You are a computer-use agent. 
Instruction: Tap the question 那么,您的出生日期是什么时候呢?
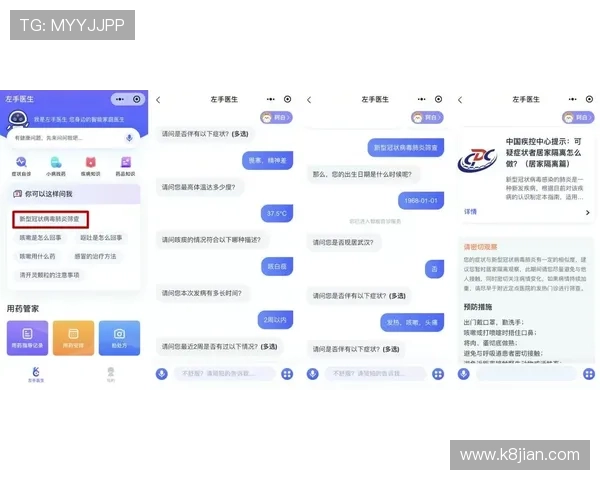point(362,174)
